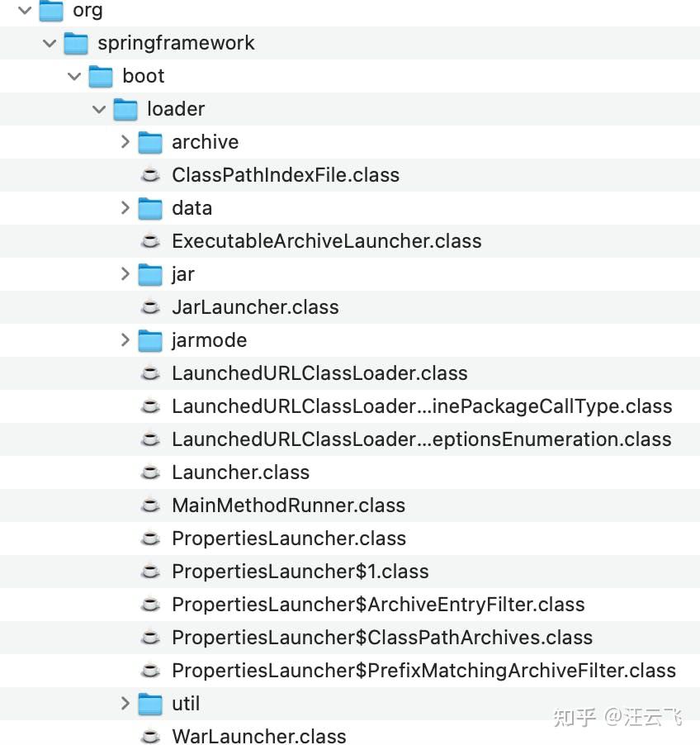Viewport: 700px width, 745px height.
Task: Select the springframework folder name
Action: point(176,43)
